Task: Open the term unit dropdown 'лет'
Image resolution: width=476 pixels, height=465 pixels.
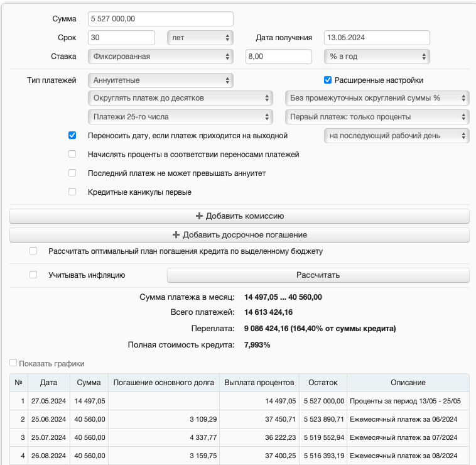Action: coord(200,38)
